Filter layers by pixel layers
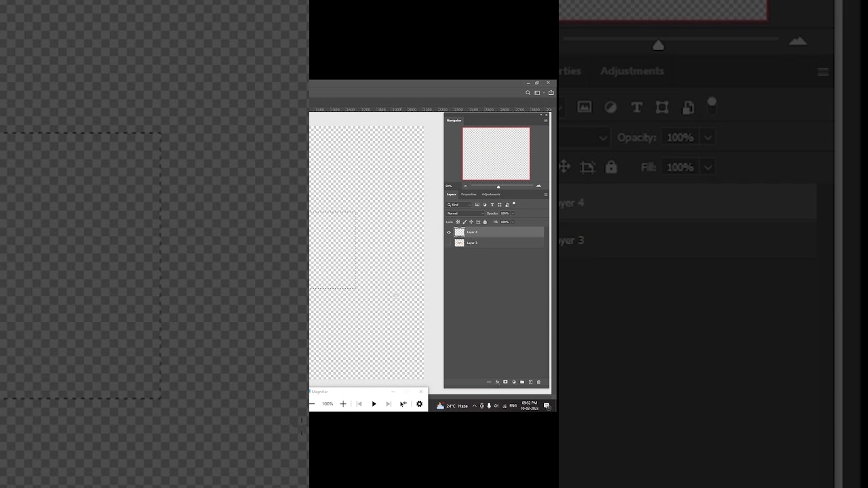Image resolution: width=868 pixels, height=488 pixels. coord(477,205)
